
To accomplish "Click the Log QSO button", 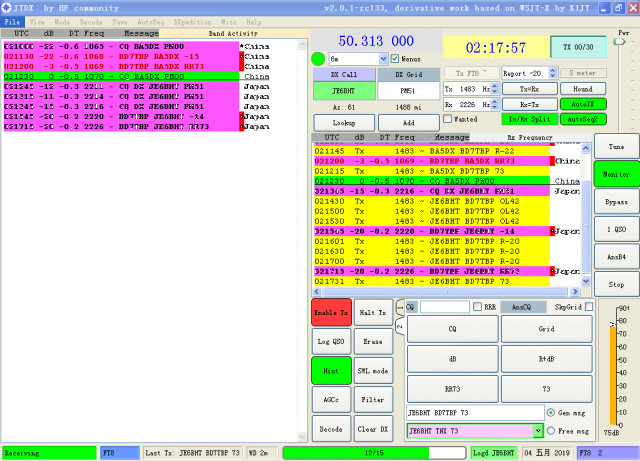I will click(x=331, y=341).
